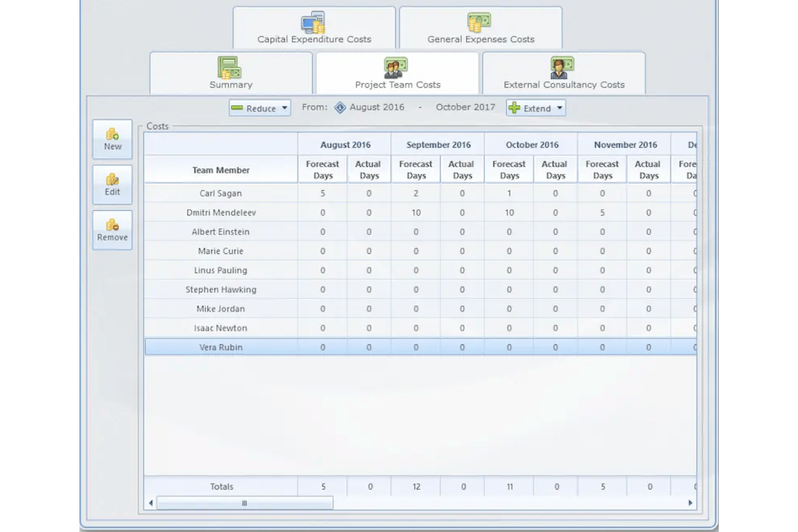Screen dimensions: 798x532
Task: Click the November forecast total 5
Action: pyautogui.click(x=603, y=487)
